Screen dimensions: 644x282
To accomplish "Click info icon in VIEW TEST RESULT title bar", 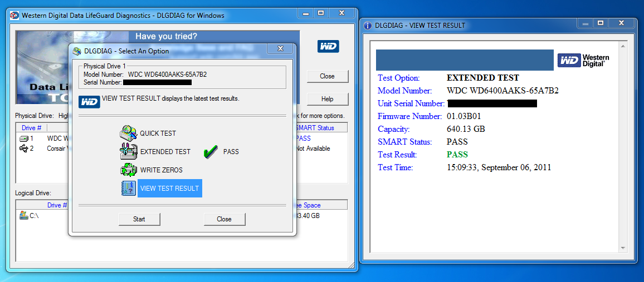I will (x=368, y=26).
